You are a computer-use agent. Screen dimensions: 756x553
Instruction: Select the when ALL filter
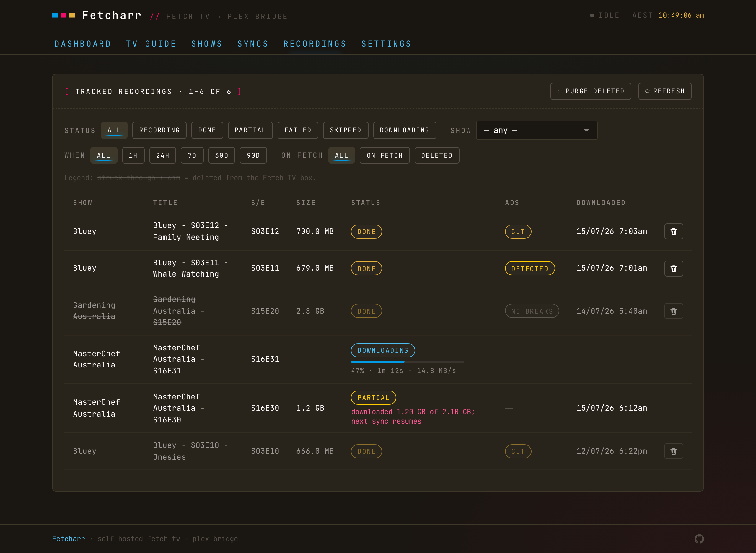104,155
